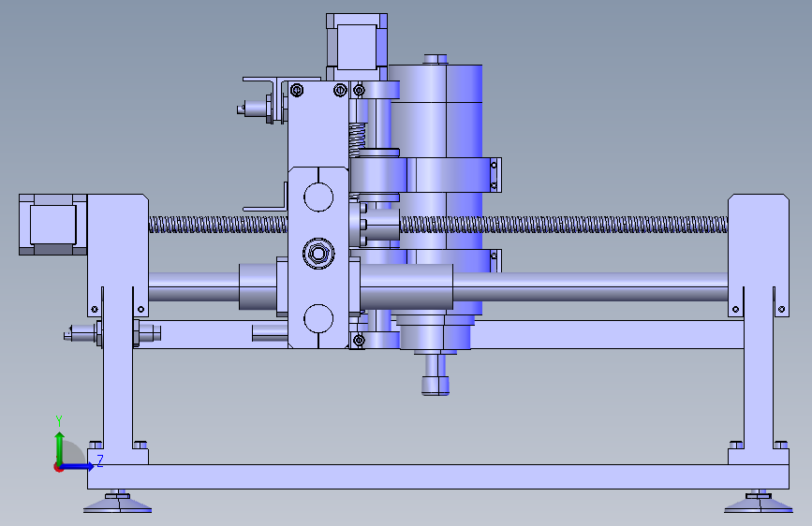Pick the right leveling foot

click(759, 503)
